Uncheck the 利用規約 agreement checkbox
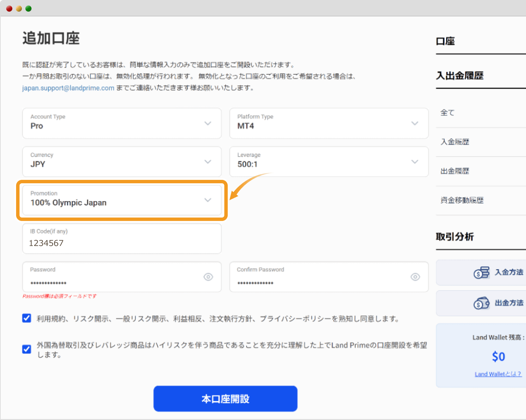Screen dimensions: 526x420 point(27,318)
